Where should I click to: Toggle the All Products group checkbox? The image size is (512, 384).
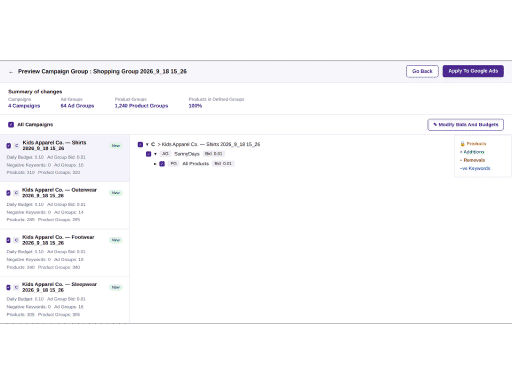coord(162,164)
